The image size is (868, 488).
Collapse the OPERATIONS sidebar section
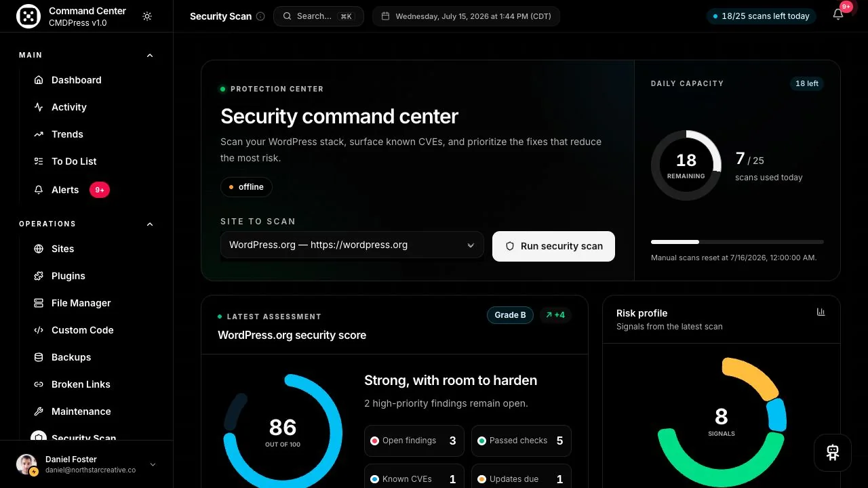(150, 224)
